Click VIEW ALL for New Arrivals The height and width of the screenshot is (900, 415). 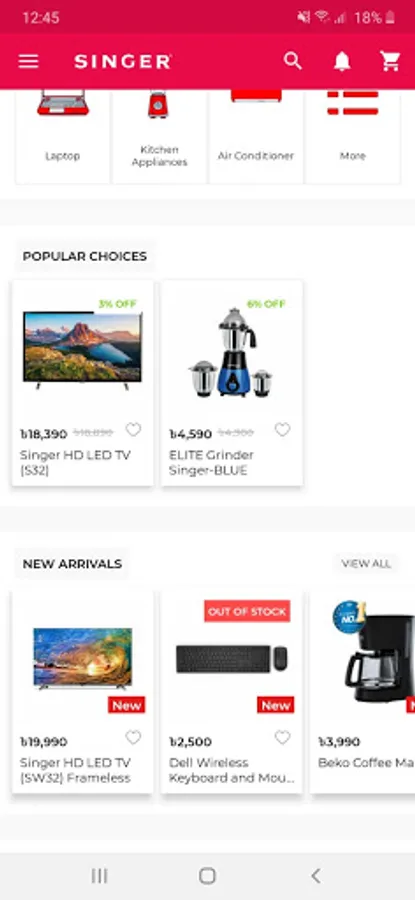pyautogui.click(x=366, y=564)
